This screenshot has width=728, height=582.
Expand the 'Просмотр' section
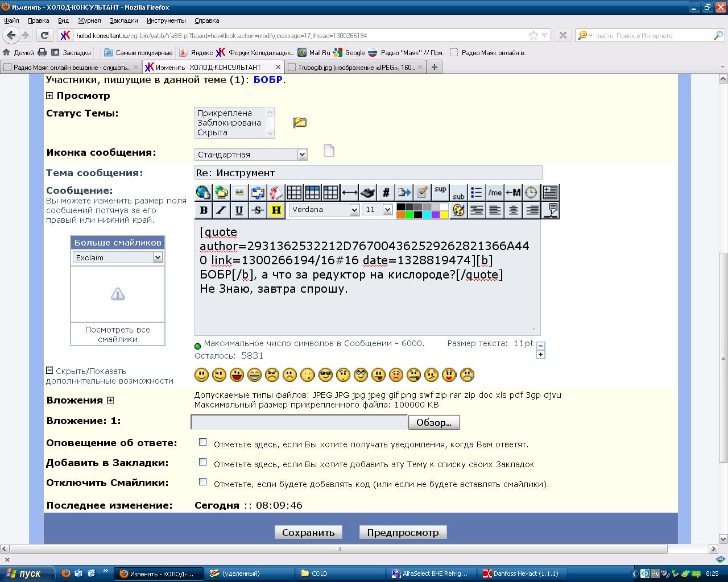click(49, 96)
